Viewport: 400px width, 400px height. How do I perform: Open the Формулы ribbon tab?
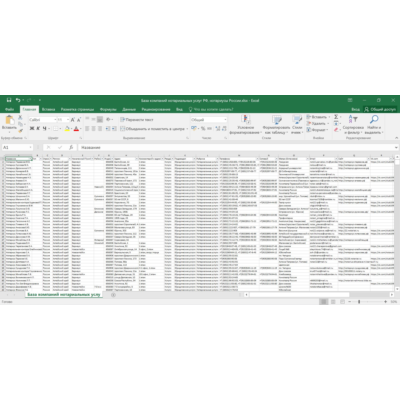(x=108, y=109)
